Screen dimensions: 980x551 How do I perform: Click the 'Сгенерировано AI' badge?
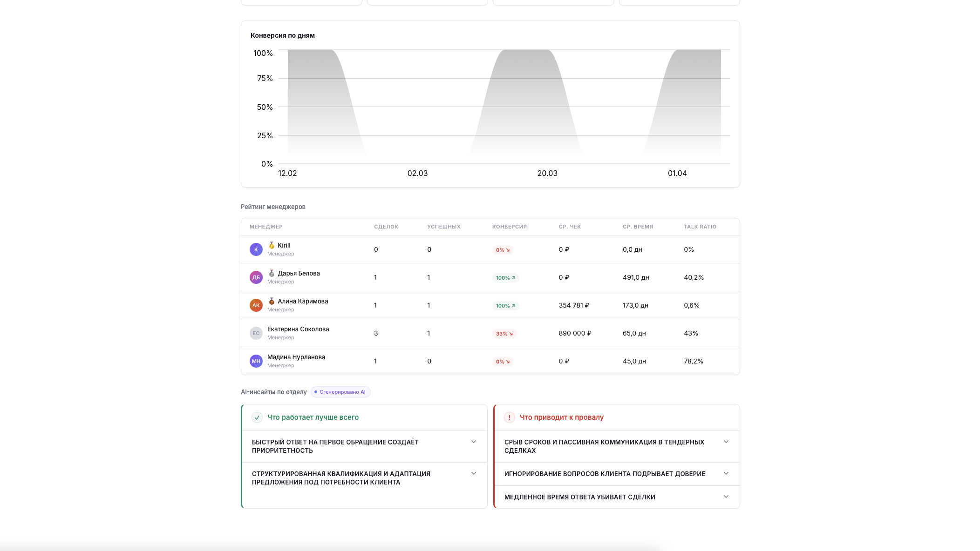click(x=340, y=392)
